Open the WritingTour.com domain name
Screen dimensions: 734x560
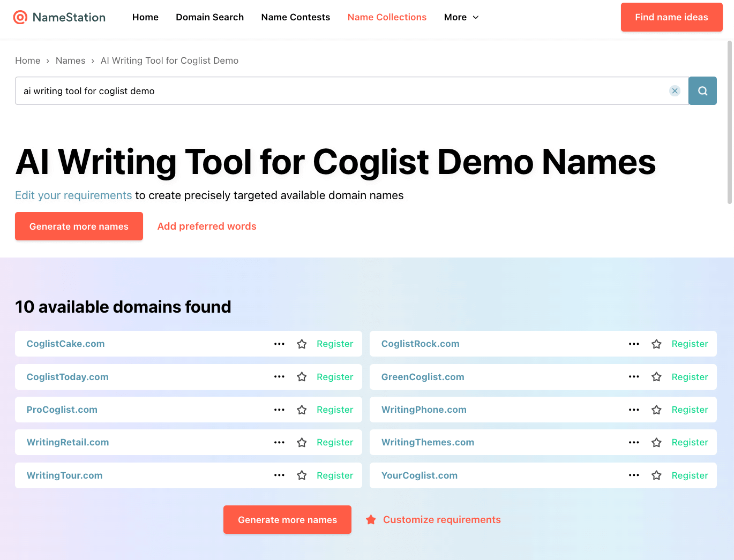tap(65, 475)
